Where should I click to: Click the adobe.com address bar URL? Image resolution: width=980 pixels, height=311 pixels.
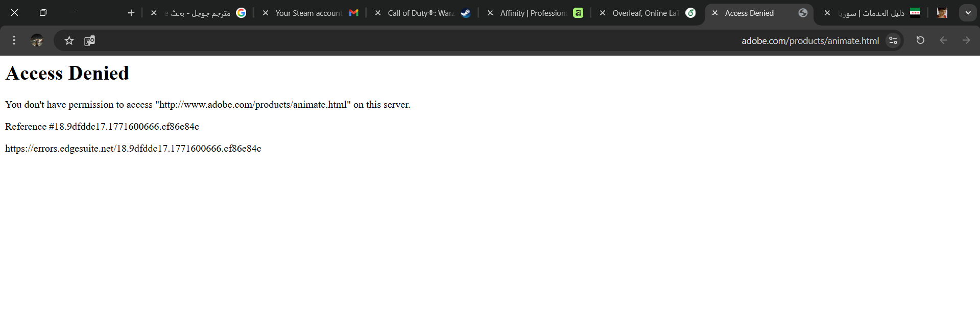coord(810,40)
